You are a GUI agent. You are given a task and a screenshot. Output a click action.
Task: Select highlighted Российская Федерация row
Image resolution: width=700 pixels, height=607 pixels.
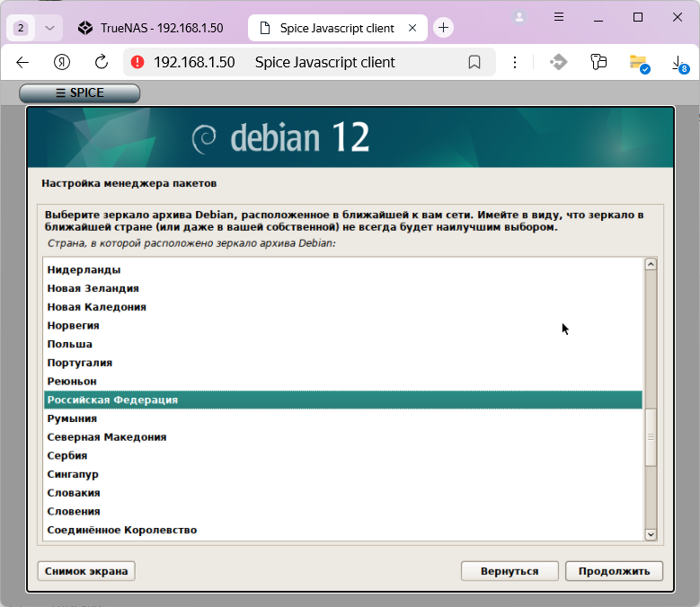coord(343,400)
